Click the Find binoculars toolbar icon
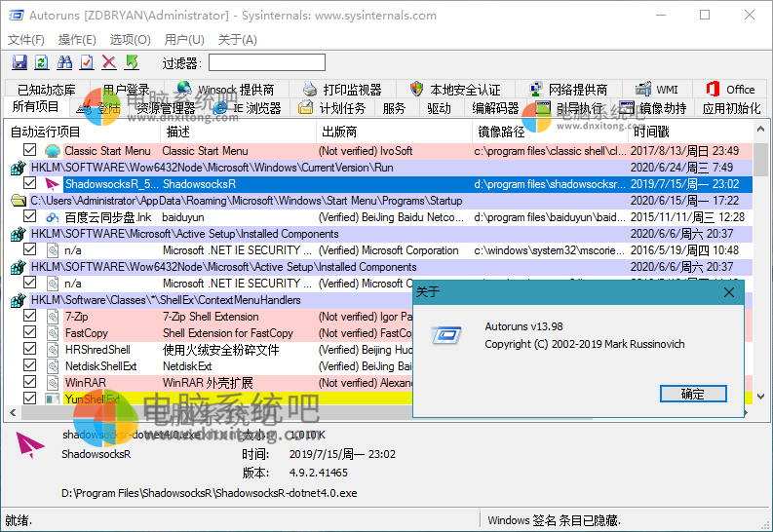This screenshot has height=532, width=773. coord(64,62)
